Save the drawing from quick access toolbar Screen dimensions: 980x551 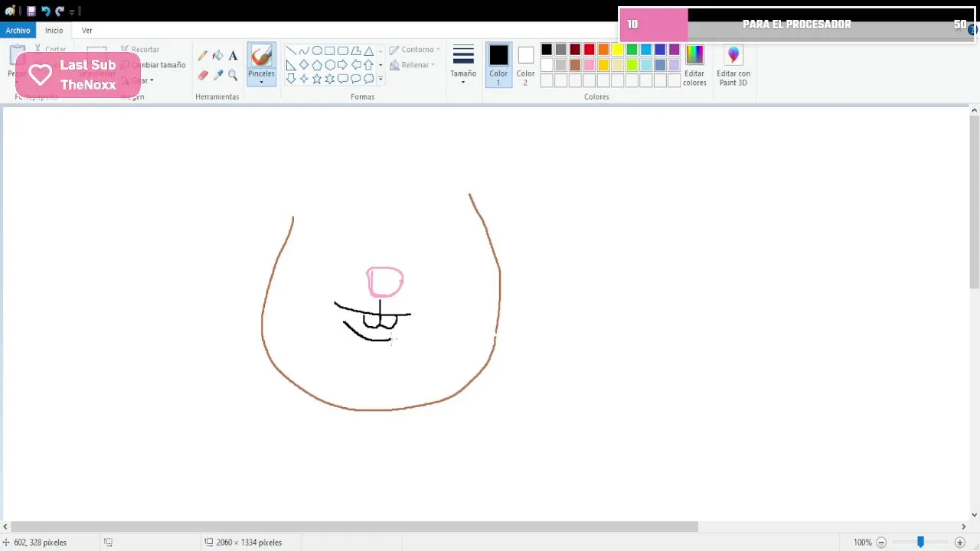click(31, 11)
